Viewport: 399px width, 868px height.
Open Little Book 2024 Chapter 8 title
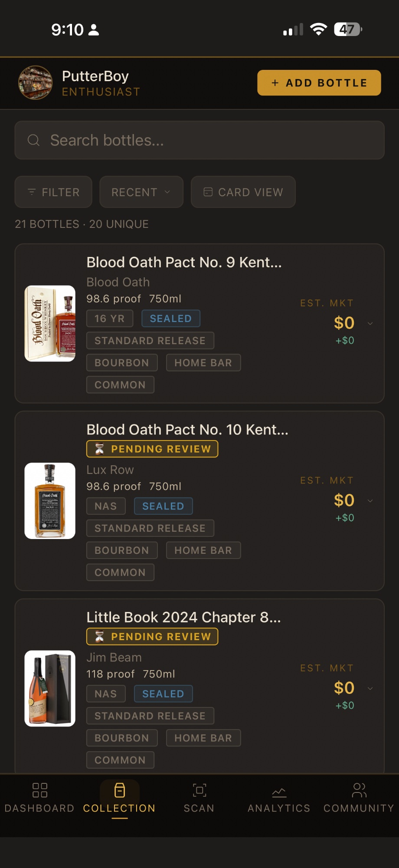coord(184,617)
